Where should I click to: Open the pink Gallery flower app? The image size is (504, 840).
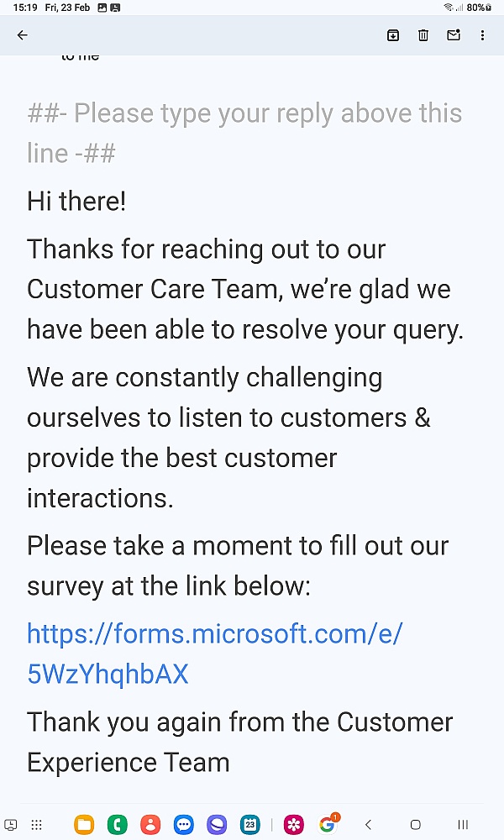click(x=293, y=825)
